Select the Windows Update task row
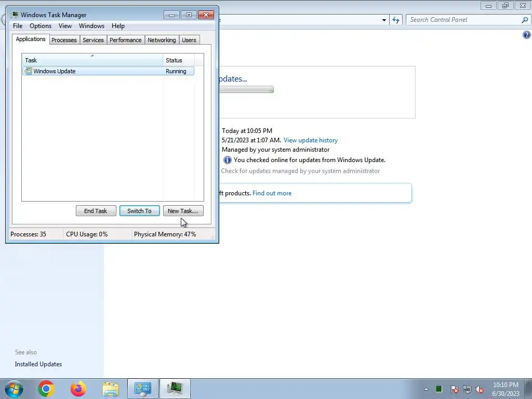 108,71
